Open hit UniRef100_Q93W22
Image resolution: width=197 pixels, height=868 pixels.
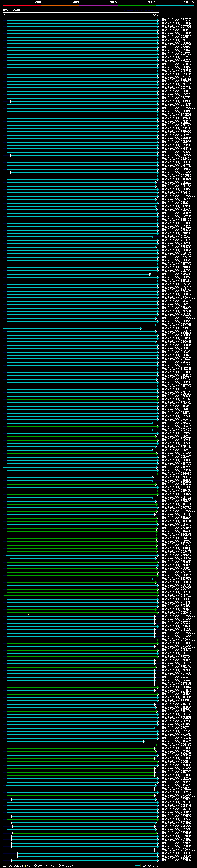(x=177, y=37)
